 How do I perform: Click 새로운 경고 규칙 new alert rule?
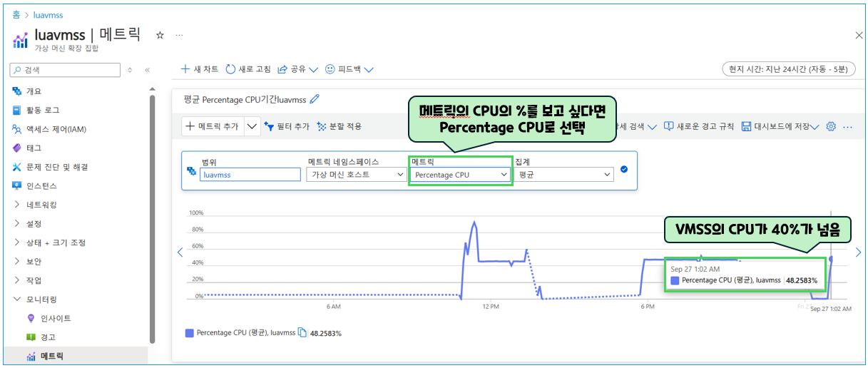[699, 126]
